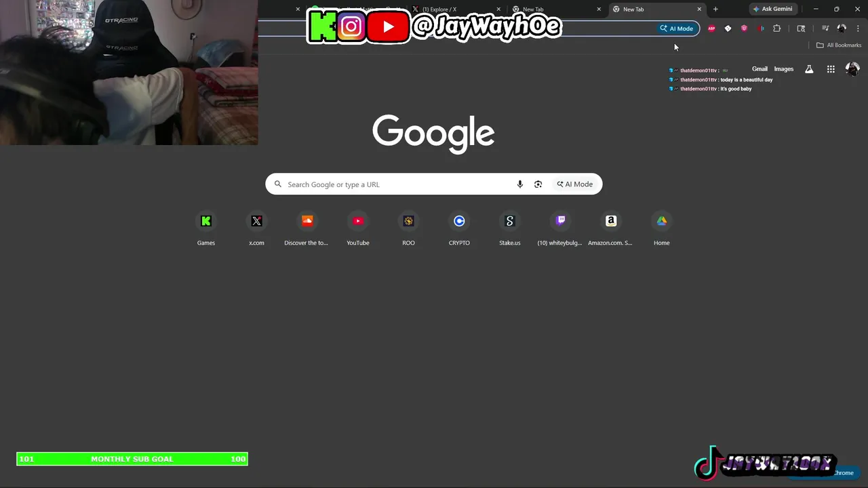868x488 pixels.
Task: Open the Twitch '(10) whiteybulg...' shortcut
Action: [560, 229]
